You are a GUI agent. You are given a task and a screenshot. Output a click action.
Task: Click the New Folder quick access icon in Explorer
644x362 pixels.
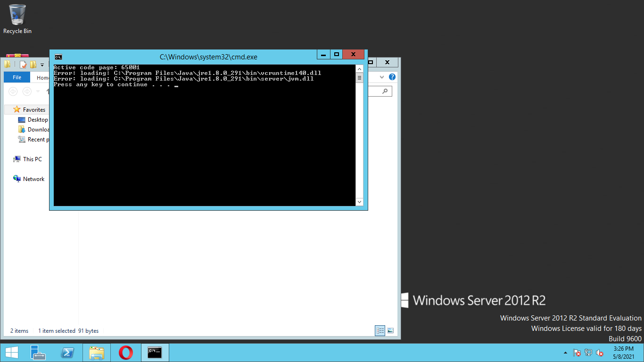tap(33, 65)
